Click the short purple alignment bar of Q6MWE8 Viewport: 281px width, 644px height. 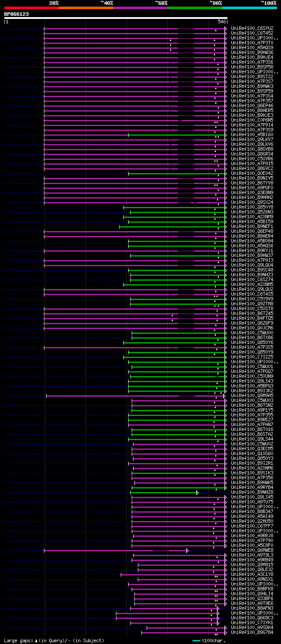[116, 550]
